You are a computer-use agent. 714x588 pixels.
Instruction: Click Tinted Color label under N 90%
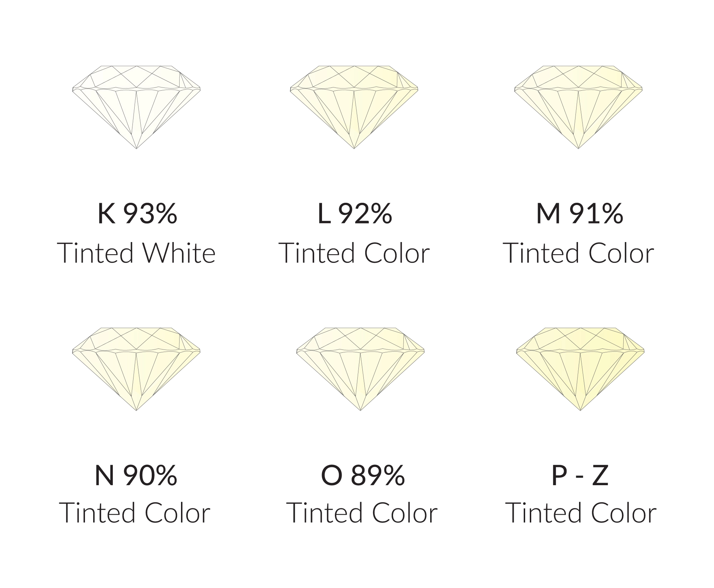[x=136, y=513]
